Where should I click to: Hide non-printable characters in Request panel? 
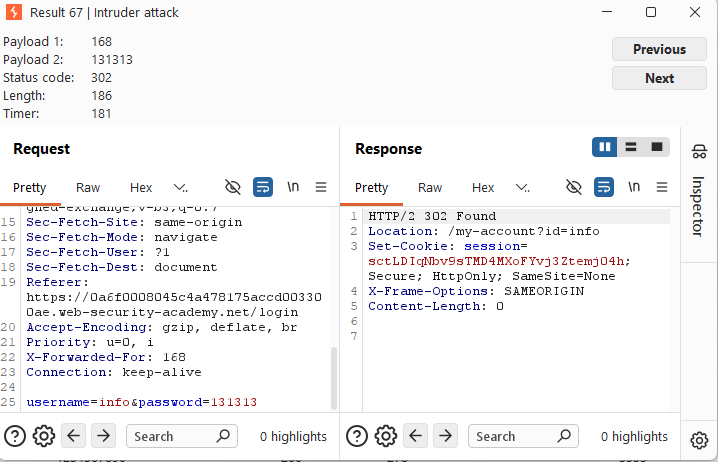(233, 187)
